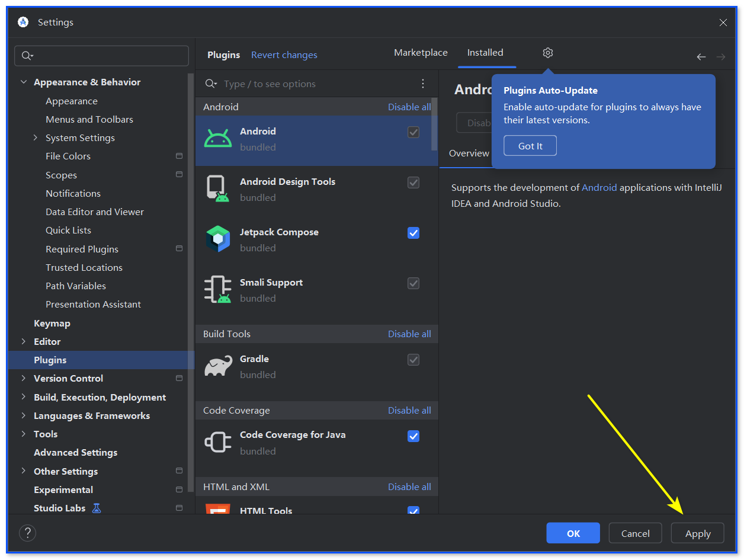Click the plugin list vertical scrollbar

point(435,124)
